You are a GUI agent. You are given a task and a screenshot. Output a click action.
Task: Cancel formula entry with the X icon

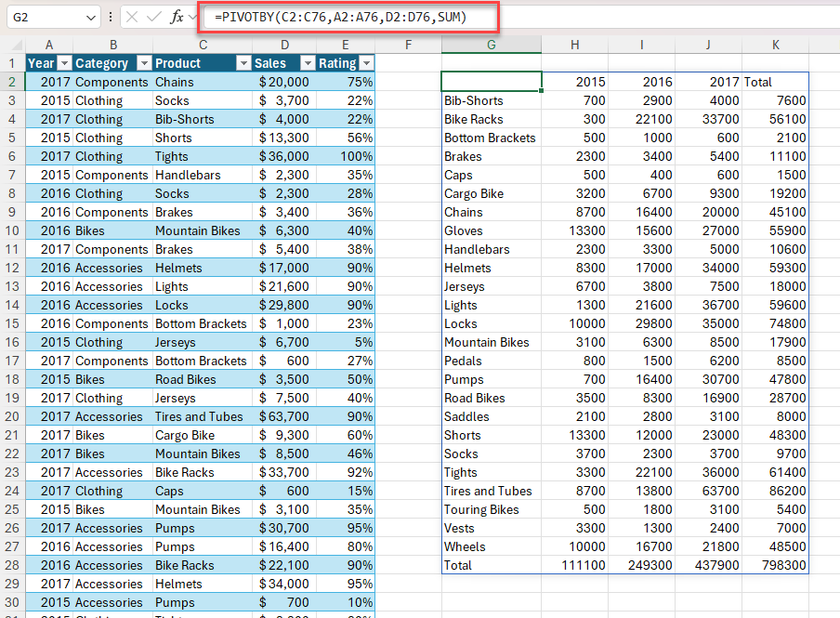coord(131,17)
